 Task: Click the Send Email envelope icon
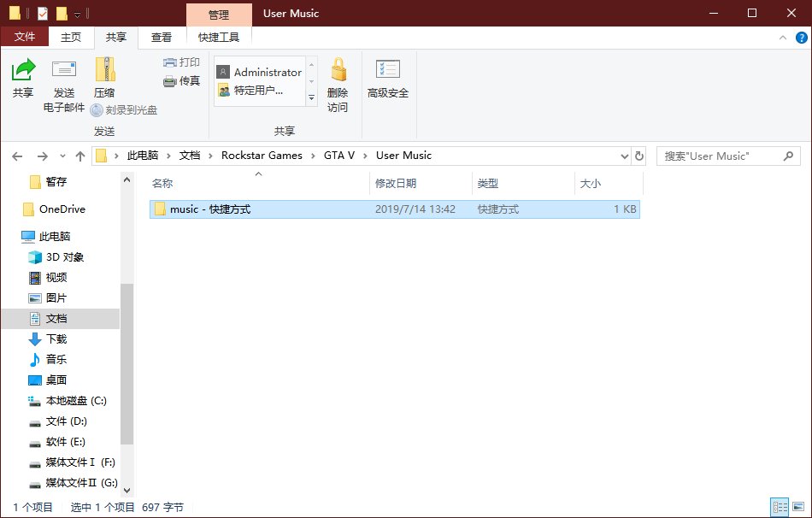click(64, 70)
